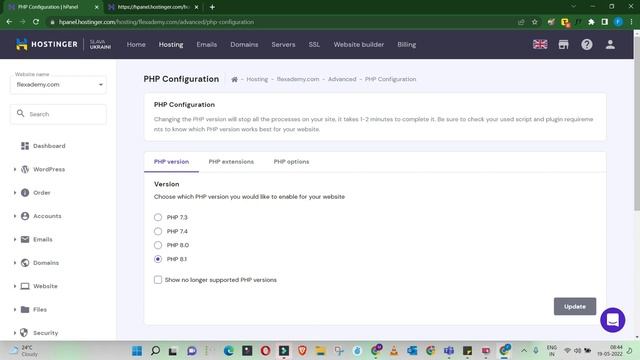Open the Servers top menu
Viewport: 640px width, 360px height.
[x=283, y=44]
